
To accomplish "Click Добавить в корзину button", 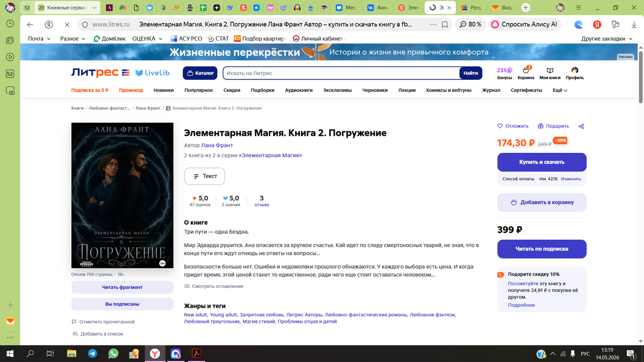I will coord(541,202).
